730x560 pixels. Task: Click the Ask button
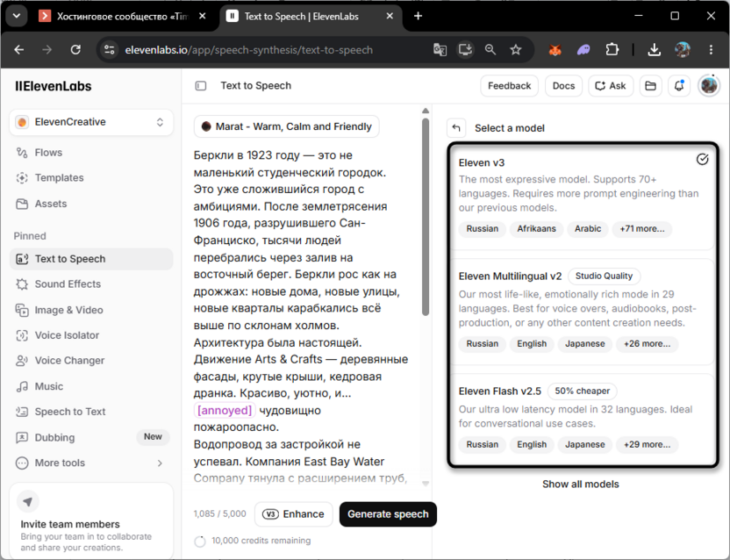coord(611,86)
